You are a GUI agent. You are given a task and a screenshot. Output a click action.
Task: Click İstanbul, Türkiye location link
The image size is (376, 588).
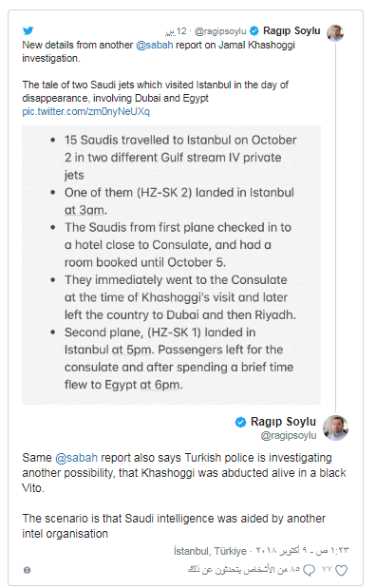click(210, 551)
